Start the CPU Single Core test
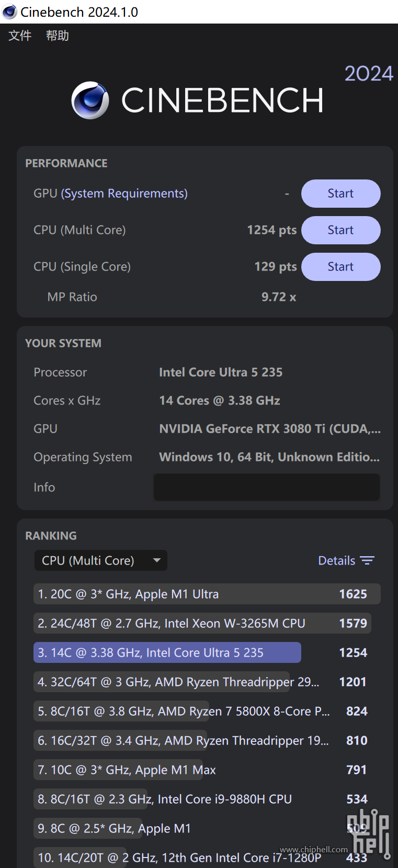The width and height of the screenshot is (398, 868). (x=340, y=267)
